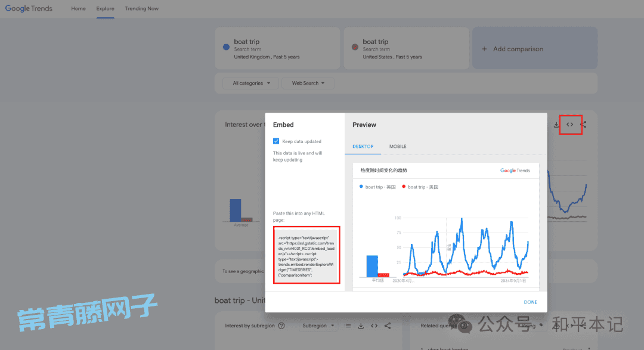The image size is (644, 350).
Task: Open the All categories dropdown
Action: 251,83
